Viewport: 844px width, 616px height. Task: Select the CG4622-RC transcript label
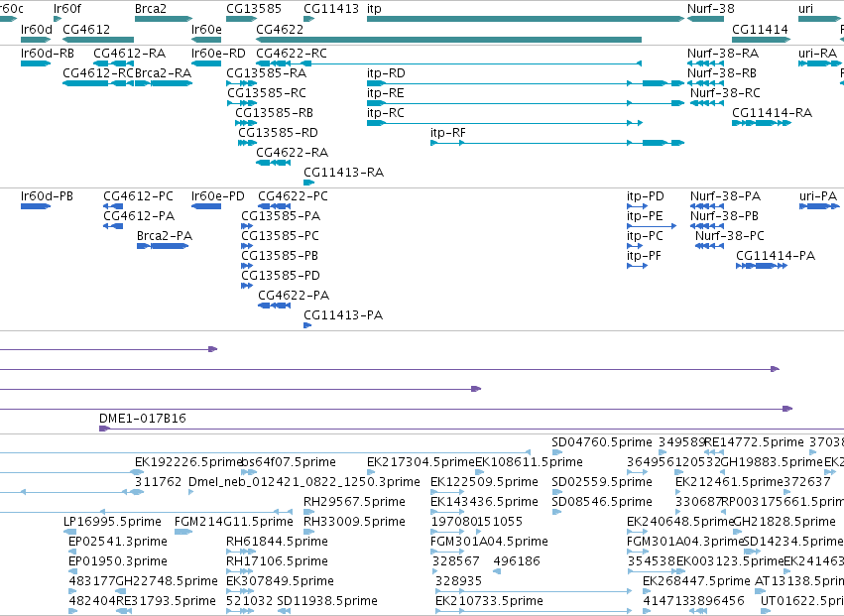(x=292, y=54)
